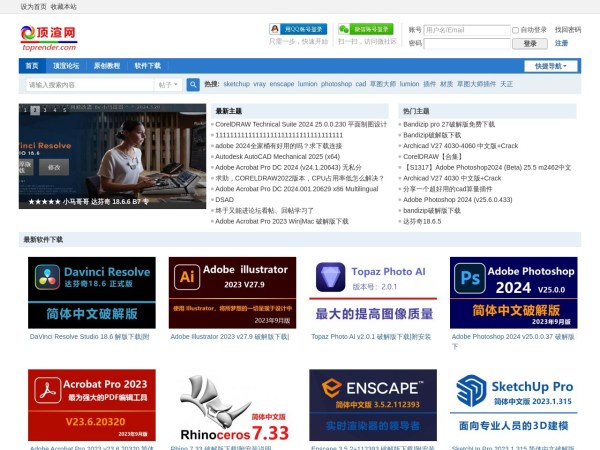Click the 找回密码 link

[568, 30]
